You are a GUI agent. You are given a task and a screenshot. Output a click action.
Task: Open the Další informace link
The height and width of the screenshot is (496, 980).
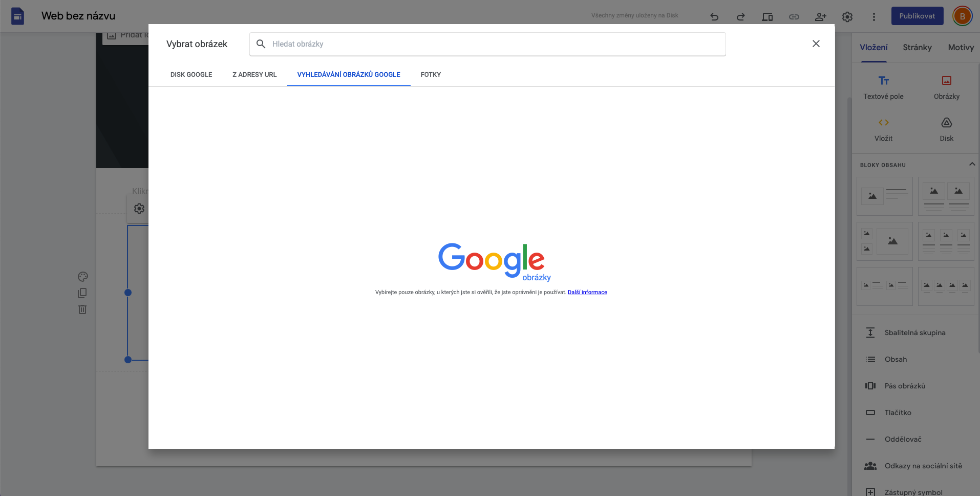pyautogui.click(x=587, y=292)
